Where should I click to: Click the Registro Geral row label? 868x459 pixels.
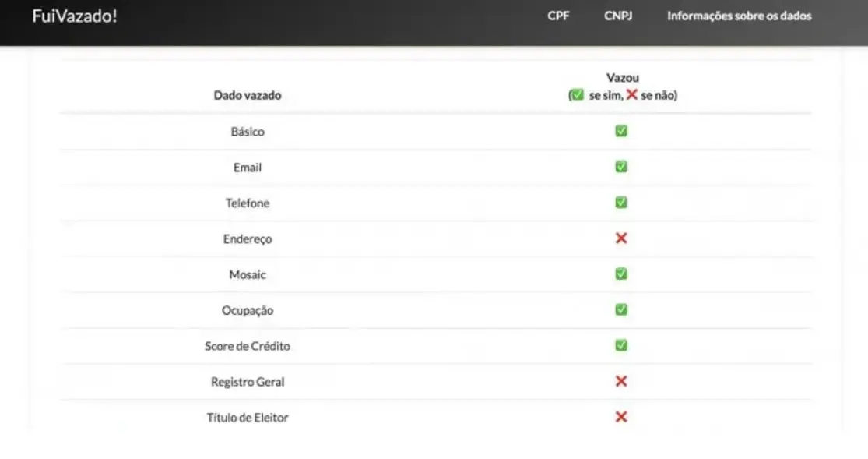248,382
